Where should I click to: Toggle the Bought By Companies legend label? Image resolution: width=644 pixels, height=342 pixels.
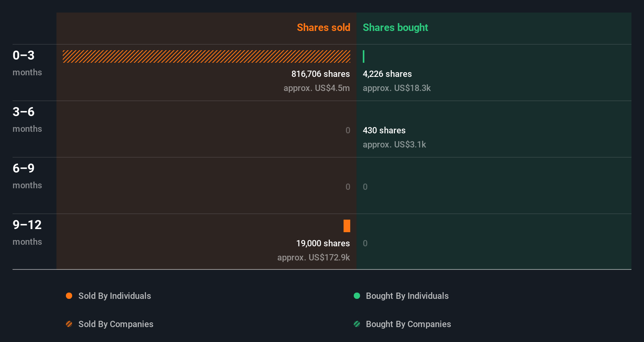[408, 324]
